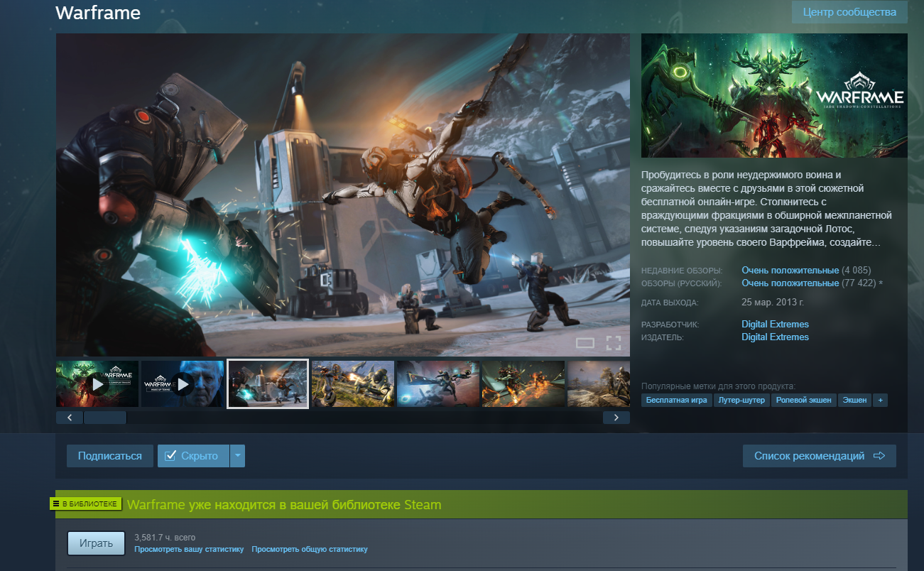Click the large main screenshot image
Screen dimensions: 924x571
pyautogui.click(x=343, y=195)
